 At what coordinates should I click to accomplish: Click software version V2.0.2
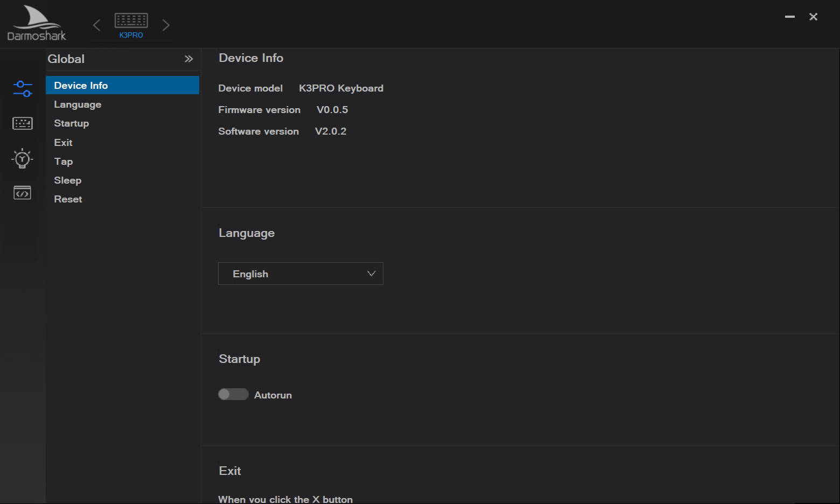[331, 131]
